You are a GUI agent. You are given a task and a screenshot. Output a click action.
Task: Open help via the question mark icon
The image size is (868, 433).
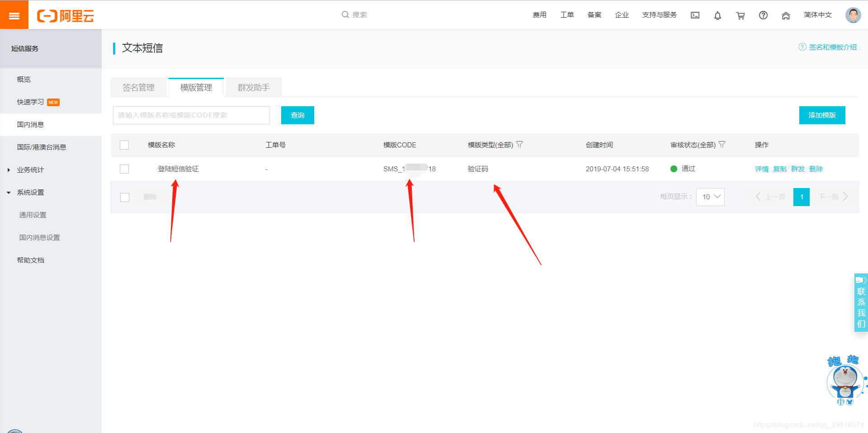click(x=763, y=15)
